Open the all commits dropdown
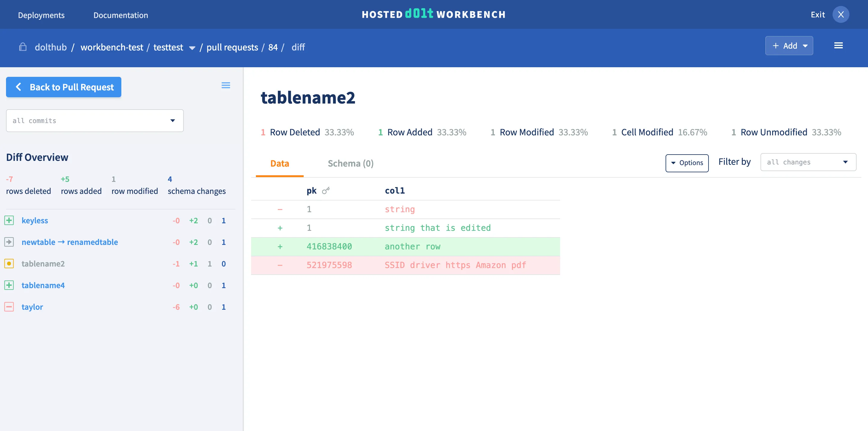The width and height of the screenshot is (868, 431). click(x=95, y=121)
